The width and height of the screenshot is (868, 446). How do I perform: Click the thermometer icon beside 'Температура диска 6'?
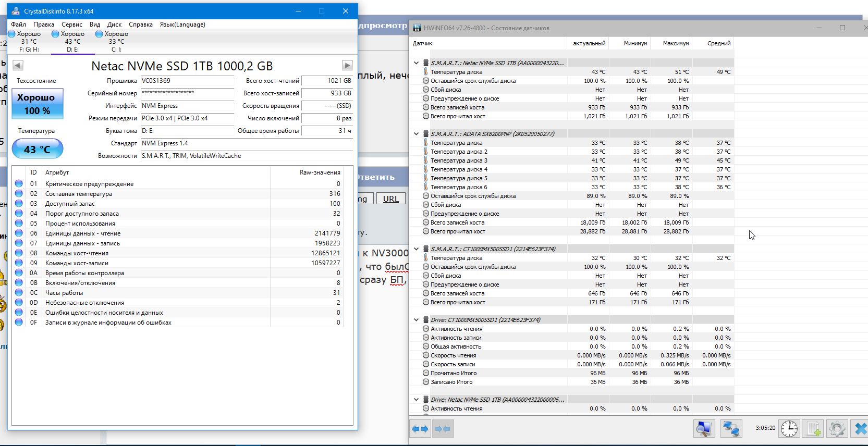tap(426, 187)
